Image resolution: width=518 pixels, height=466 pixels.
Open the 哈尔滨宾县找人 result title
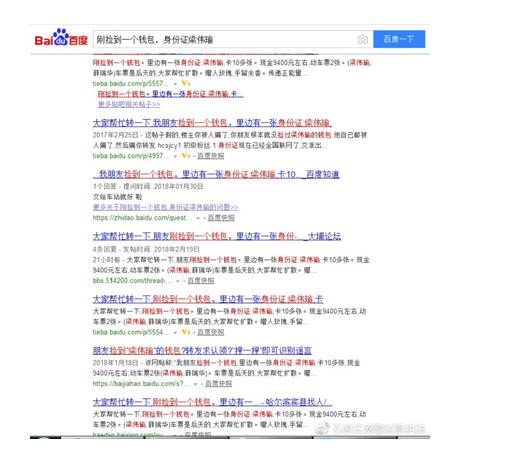coord(212,402)
